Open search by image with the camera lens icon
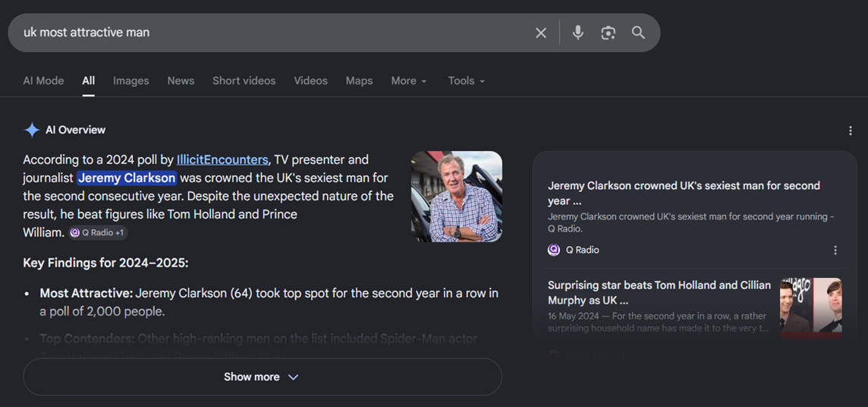868x407 pixels. (609, 33)
